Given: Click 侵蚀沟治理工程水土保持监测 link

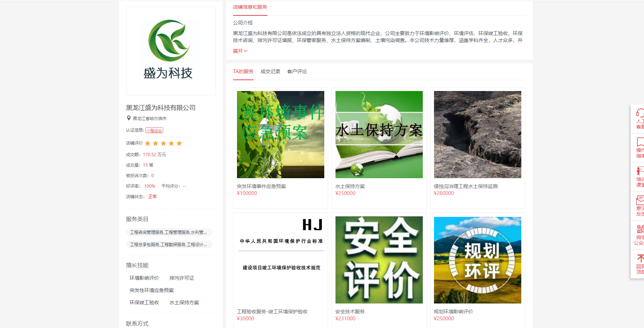Looking at the screenshot, I should coord(466,186).
